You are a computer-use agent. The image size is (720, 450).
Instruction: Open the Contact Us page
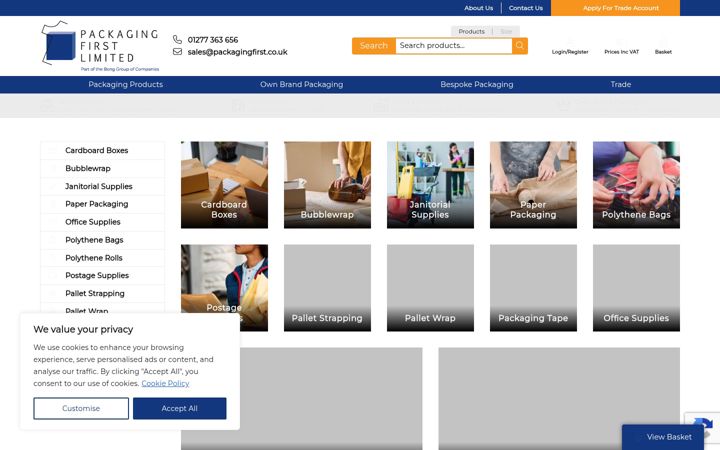point(526,8)
